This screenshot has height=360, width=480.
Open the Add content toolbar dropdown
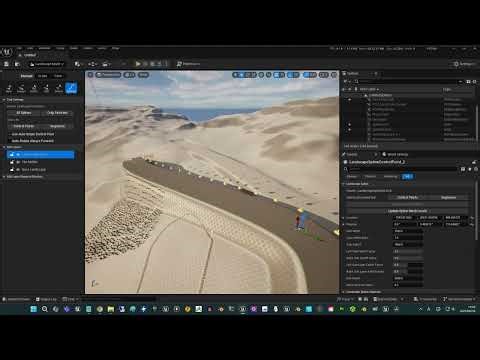(78, 64)
